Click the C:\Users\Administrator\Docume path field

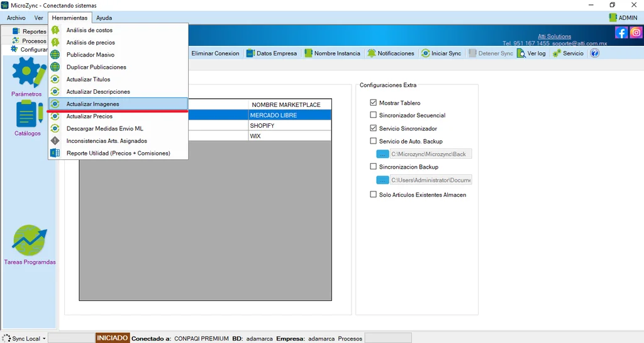click(x=431, y=180)
